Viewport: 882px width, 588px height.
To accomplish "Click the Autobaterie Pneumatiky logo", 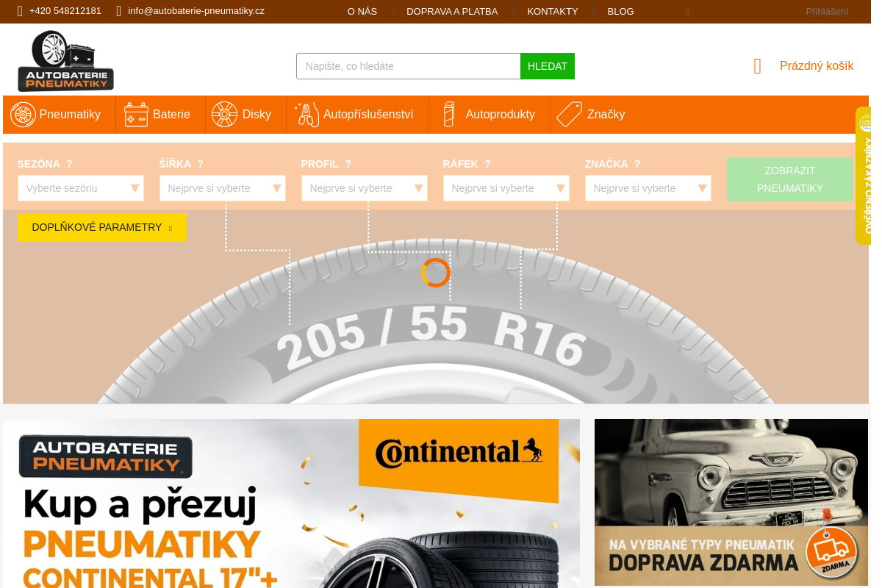I will pyautogui.click(x=66, y=61).
